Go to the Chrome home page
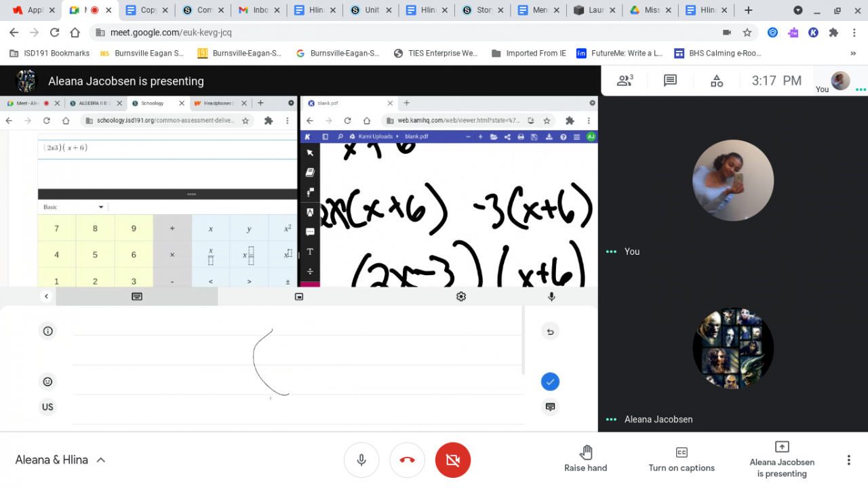The height and width of the screenshot is (488, 868). [75, 33]
